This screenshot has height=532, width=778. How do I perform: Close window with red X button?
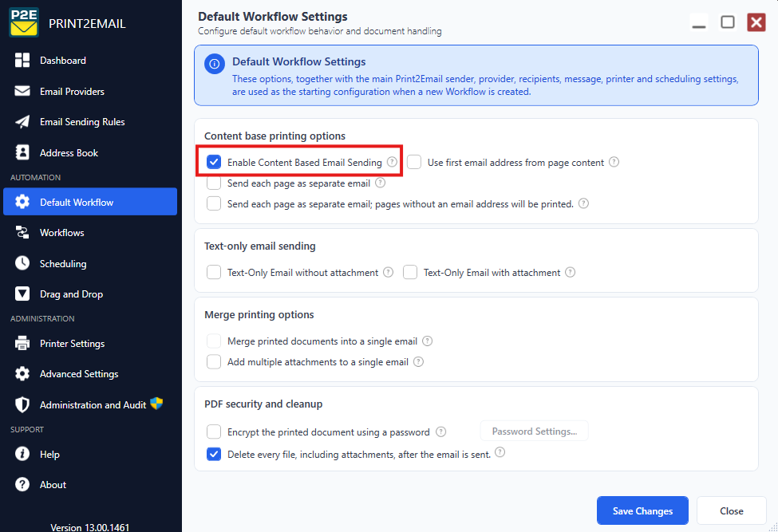click(756, 22)
